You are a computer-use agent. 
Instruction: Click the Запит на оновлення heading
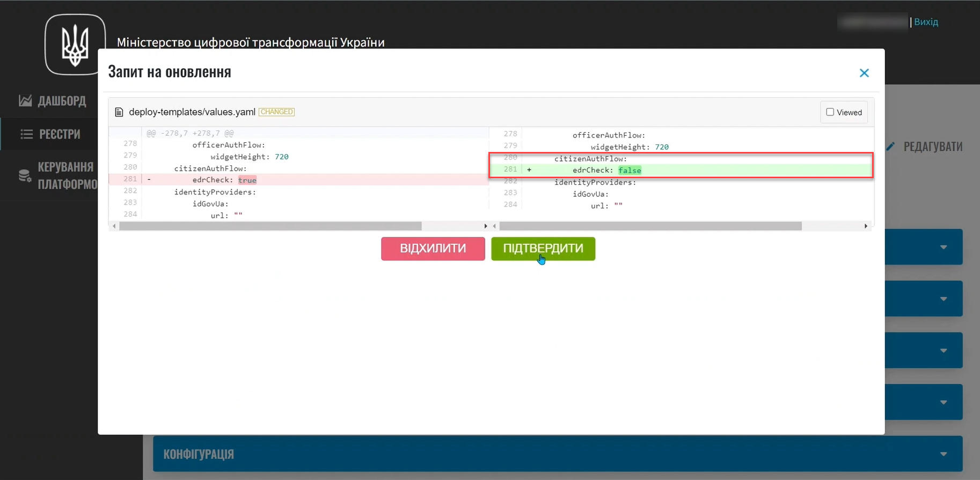pos(170,72)
